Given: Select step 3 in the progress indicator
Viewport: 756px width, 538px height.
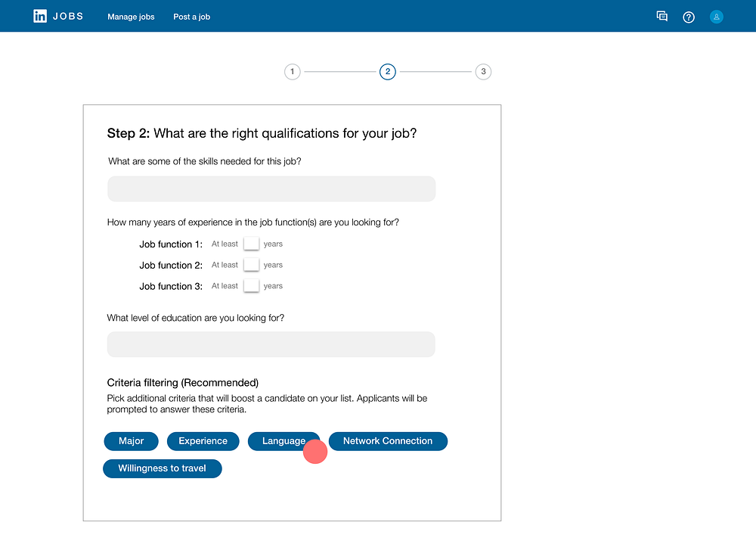Looking at the screenshot, I should [x=483, y=71].
